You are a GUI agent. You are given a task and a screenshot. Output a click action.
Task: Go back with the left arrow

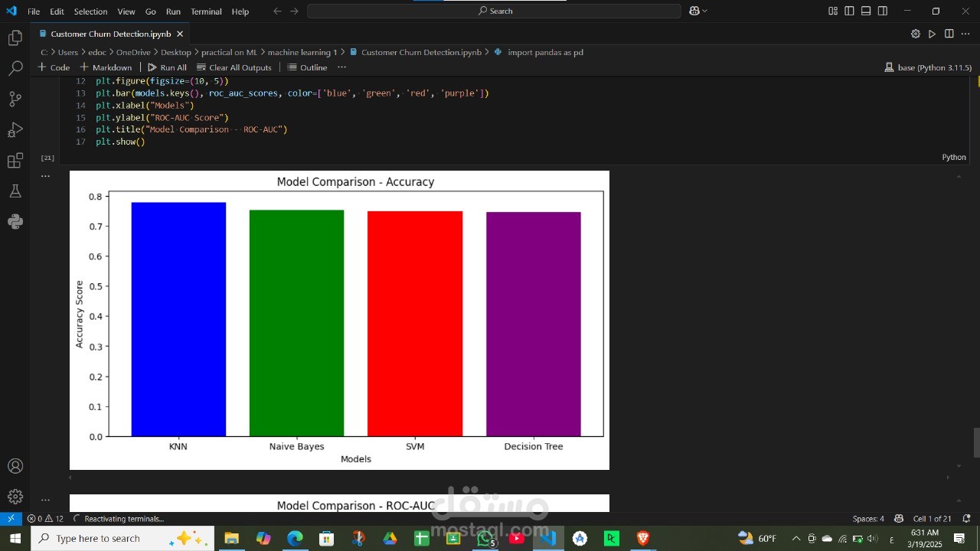[277, 11]
